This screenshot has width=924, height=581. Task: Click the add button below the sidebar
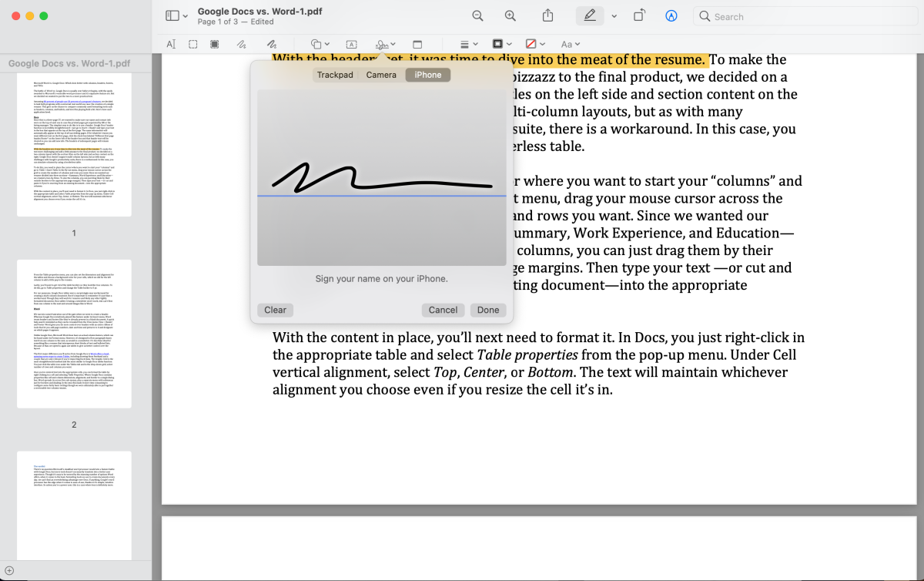9,570
